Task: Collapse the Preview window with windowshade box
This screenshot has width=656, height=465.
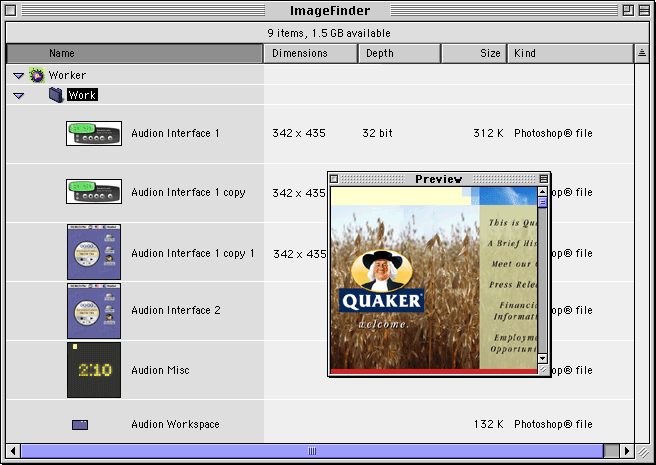Action: tap(543, 179)
